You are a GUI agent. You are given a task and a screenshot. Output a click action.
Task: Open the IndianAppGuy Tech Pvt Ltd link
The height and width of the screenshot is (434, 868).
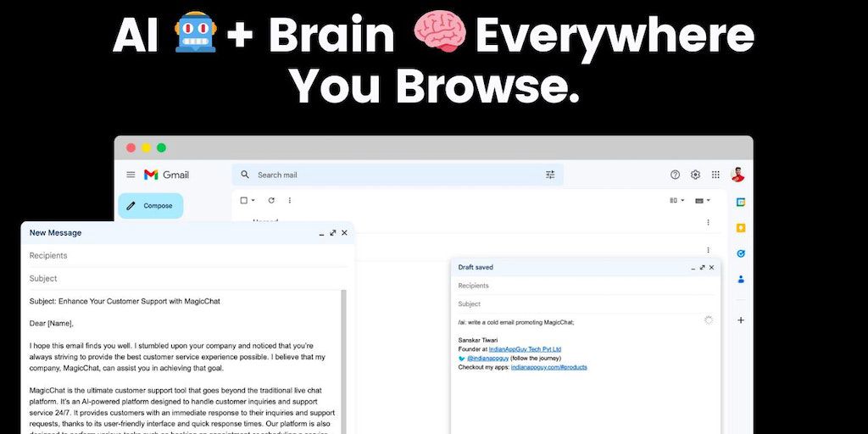pyautogui.click(x=525, y=349)
